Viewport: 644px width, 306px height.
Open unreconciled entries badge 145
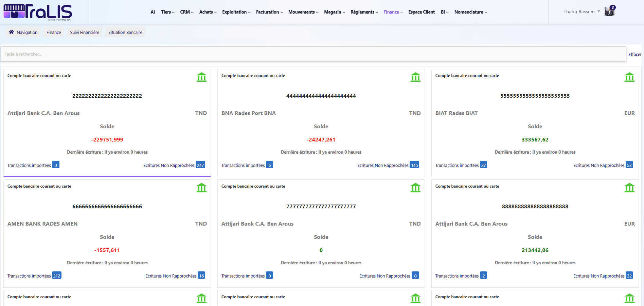click(414, 165)
